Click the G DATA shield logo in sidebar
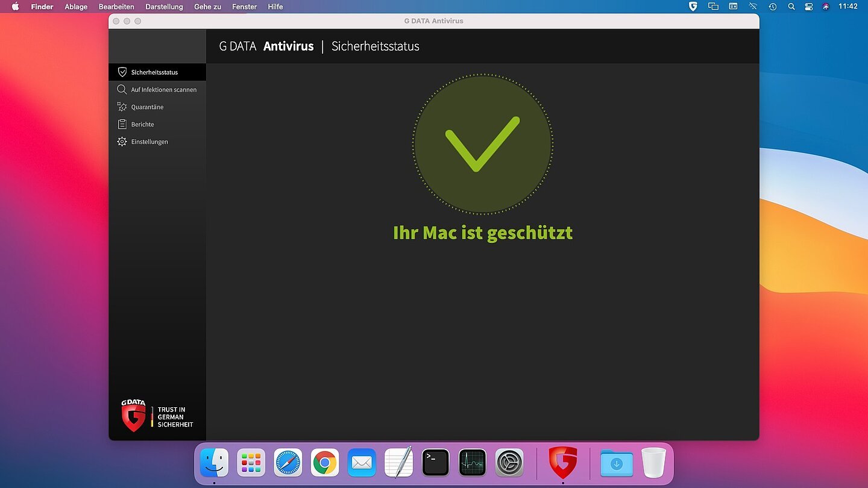 133,416
